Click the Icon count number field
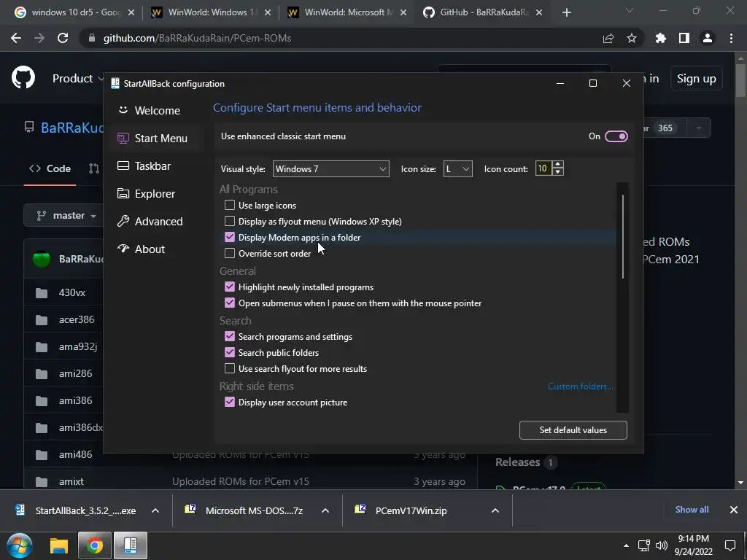This screenshot has width=747, height=560. click(x=543, y=168)
